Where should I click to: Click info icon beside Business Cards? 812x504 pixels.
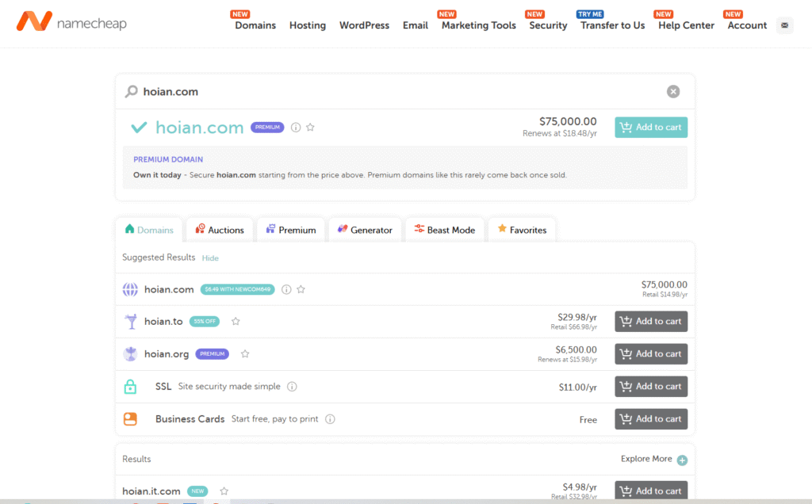coord(330,419)
